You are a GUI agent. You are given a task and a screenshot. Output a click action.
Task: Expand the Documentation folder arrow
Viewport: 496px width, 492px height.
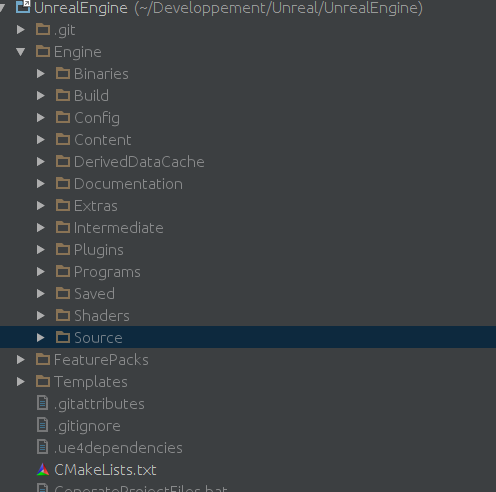[x=41, y=183]
